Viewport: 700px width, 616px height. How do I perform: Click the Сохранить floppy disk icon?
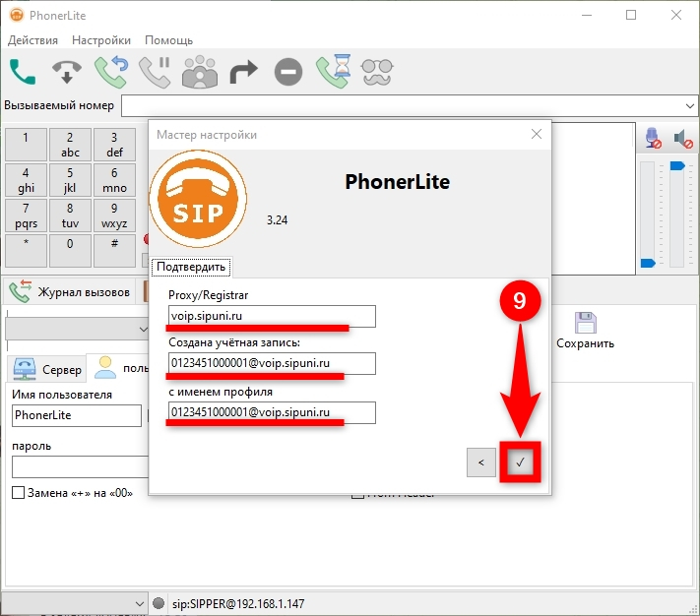[x=585, y=323]
